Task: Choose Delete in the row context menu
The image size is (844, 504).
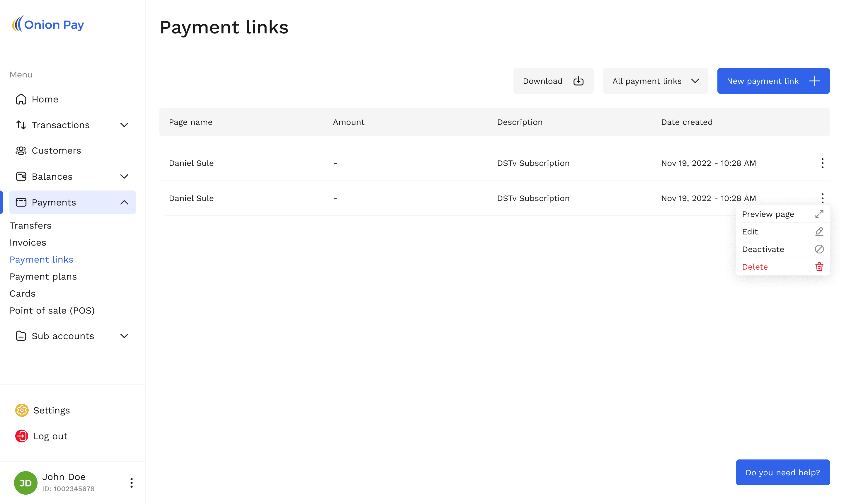Action: (x=782, y=267)
